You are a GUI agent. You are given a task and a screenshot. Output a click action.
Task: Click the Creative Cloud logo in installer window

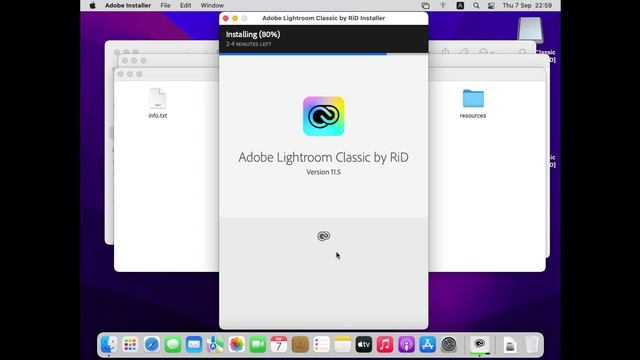[x=324, y=116]
